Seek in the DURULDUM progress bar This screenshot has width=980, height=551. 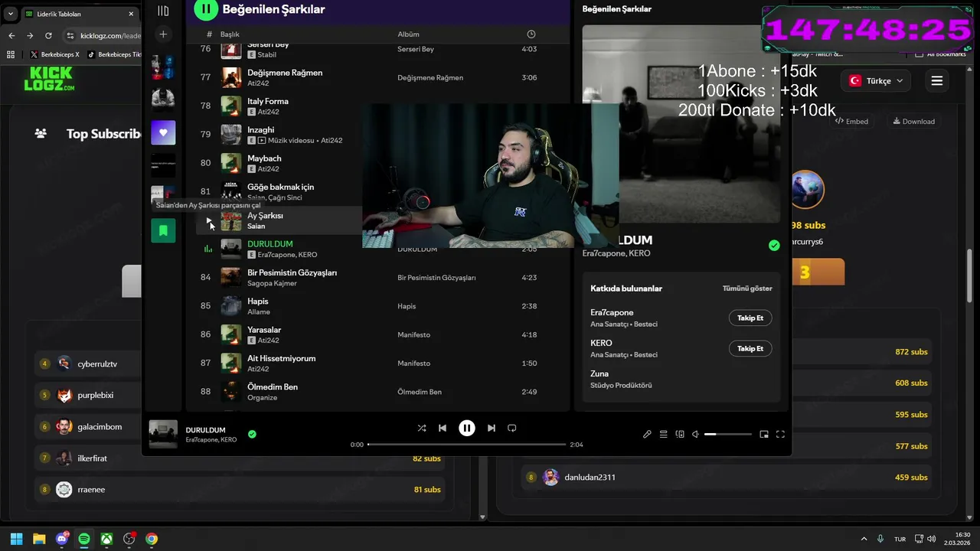(466, 444)
